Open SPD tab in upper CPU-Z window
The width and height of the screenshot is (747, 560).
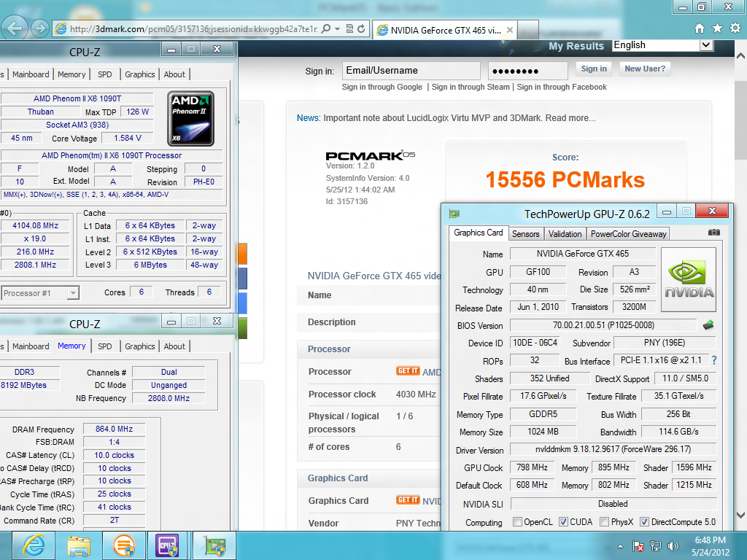coord(105,74)
